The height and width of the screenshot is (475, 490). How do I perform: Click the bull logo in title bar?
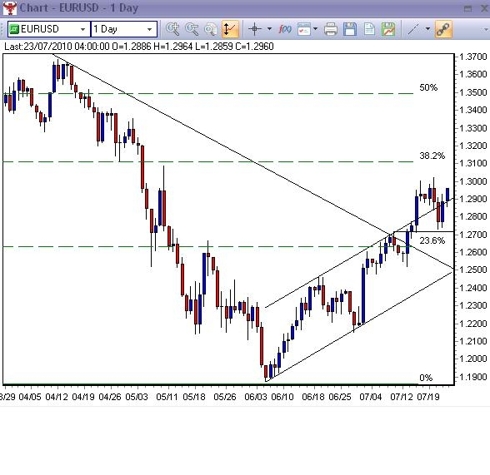click(x=9, y=8)
